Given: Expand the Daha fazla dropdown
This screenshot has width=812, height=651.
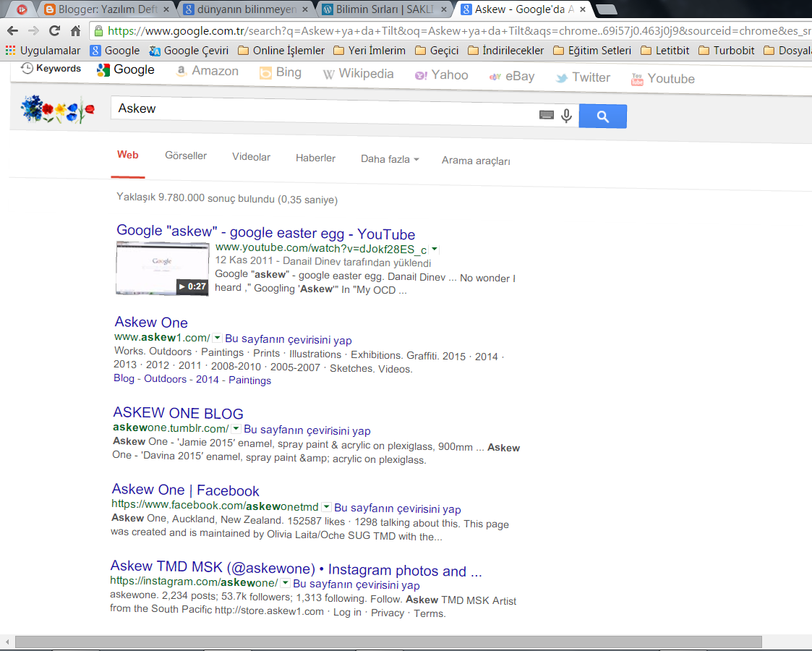Looking at the screenshot, I should (390, 160).
